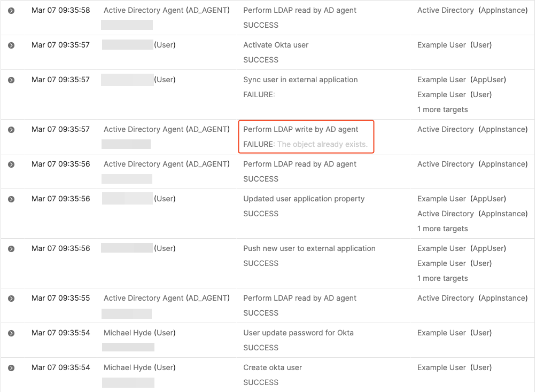Expand the failed 'Perform LDAP write' event row
The width and height of the screenshot is (536, 392).
pyautogui.click(x=11, y=130)
